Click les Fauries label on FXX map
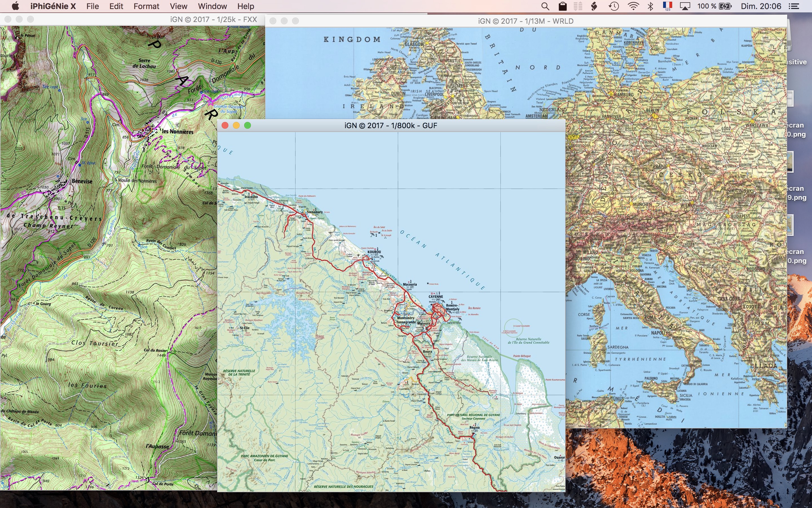812x508 pixels. (88, 385)
